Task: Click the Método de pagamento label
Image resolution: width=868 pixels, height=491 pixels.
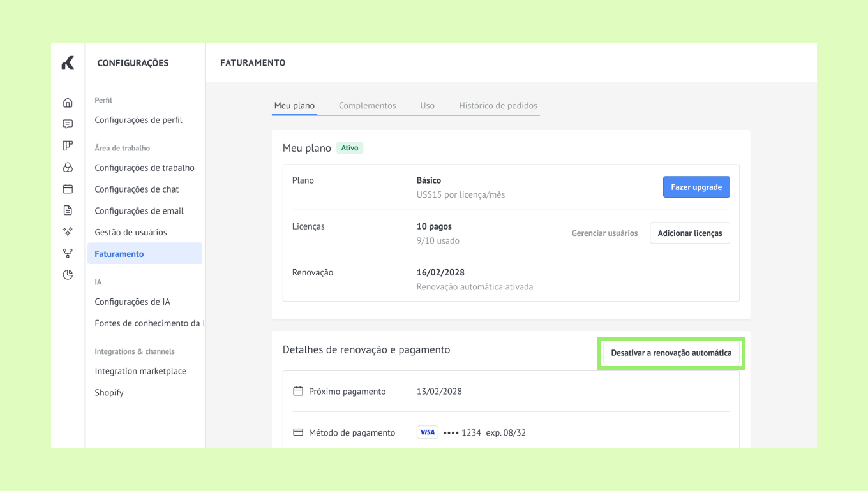Action: (x=352, y=432)
